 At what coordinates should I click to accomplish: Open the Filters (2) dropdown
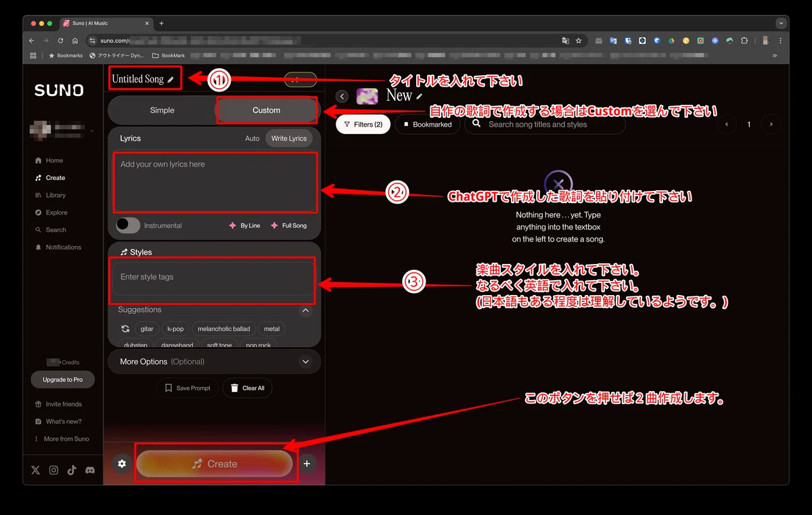pos(363,125)
